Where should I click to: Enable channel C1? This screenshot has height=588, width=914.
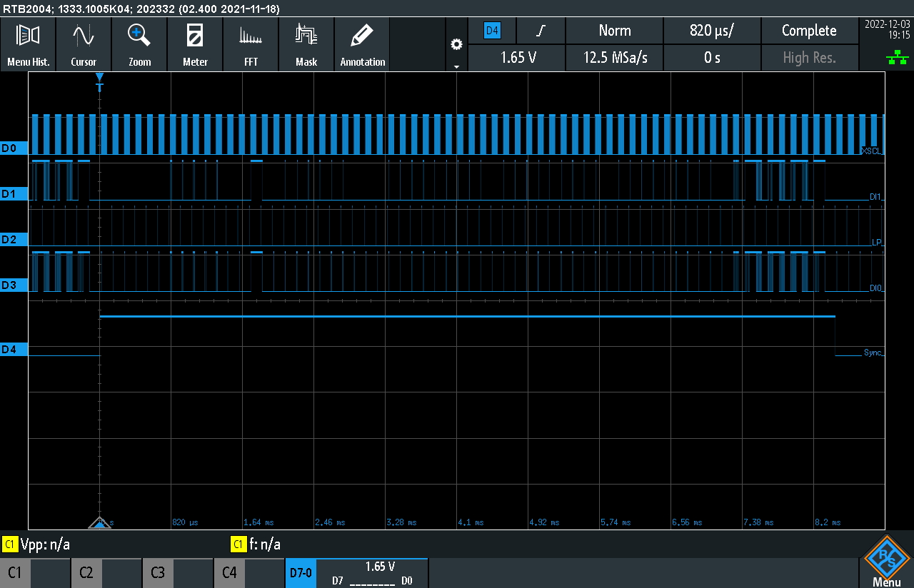[x=35, y=573]
